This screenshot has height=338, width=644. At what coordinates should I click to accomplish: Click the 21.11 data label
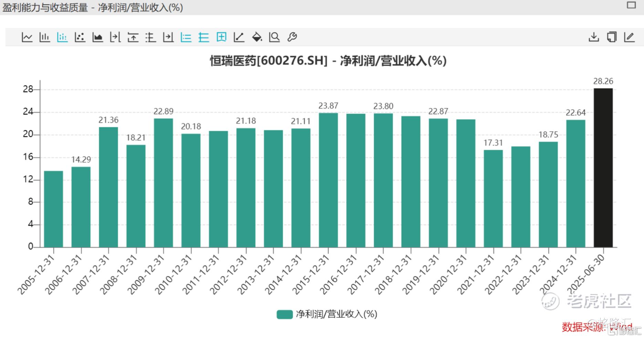tap(301, 121)
